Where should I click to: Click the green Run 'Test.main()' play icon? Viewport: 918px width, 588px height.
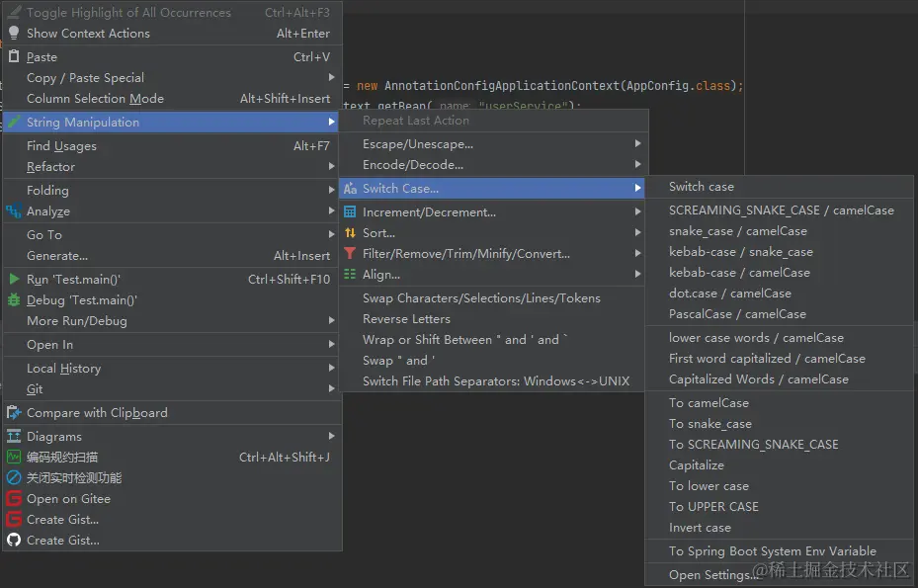coord(14,280)
